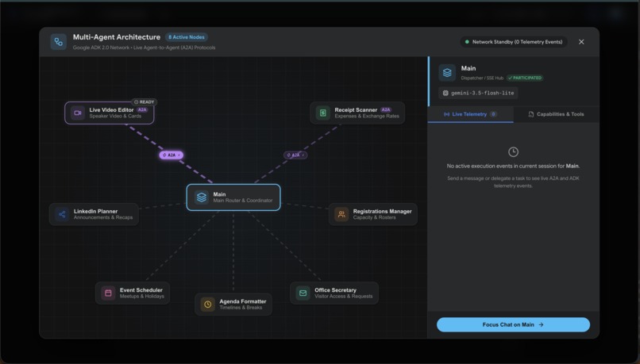Select the Event Scheduler node
This screenshot has width=640, height=364.
click(x=133, y=293)
